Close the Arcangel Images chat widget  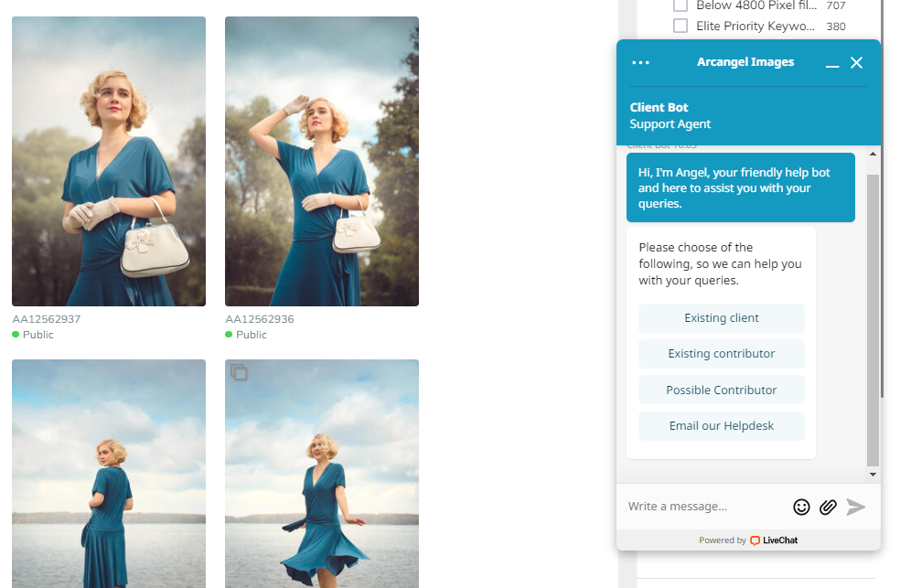click(856, 62)
